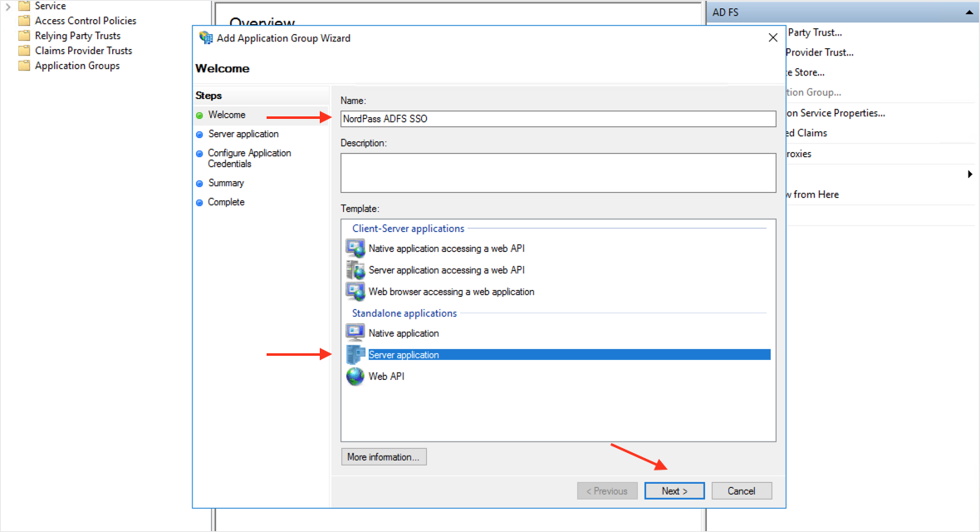
Task: Click the Application Groups folder icon
Action: (24, 66)
